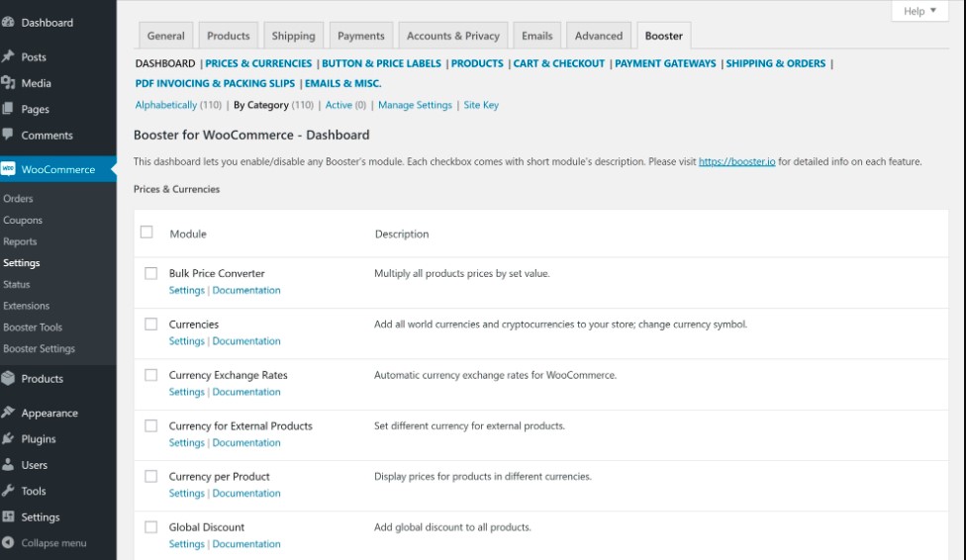Open Currency Exchange Rates Settings link
This screenshot has width=966, height=560.
click(x=187, y=392)
